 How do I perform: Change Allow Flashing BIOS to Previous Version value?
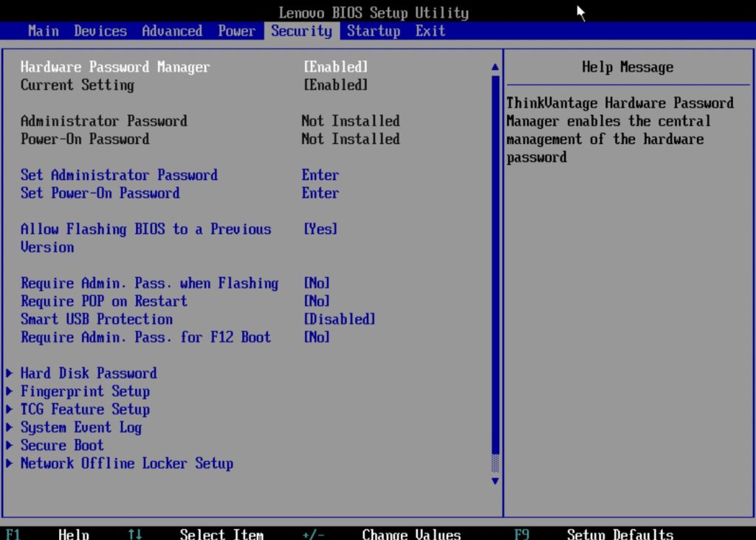320,229
